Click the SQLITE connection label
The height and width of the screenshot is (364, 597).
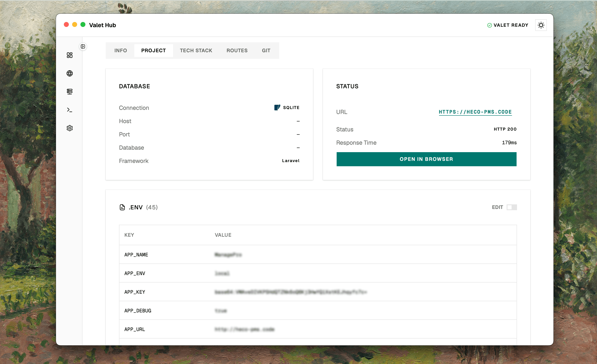pyautogui.click(x=291, y=107)
